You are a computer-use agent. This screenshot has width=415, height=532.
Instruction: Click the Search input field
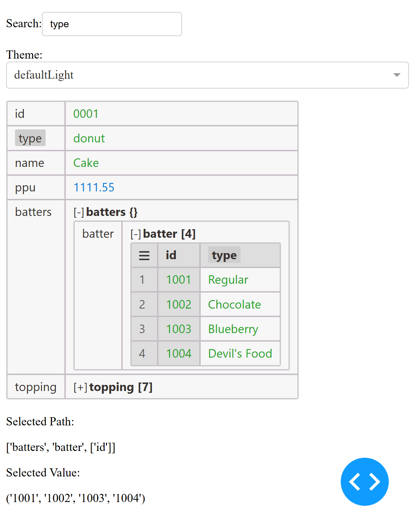pyautogui.click(x=112, y=24)
